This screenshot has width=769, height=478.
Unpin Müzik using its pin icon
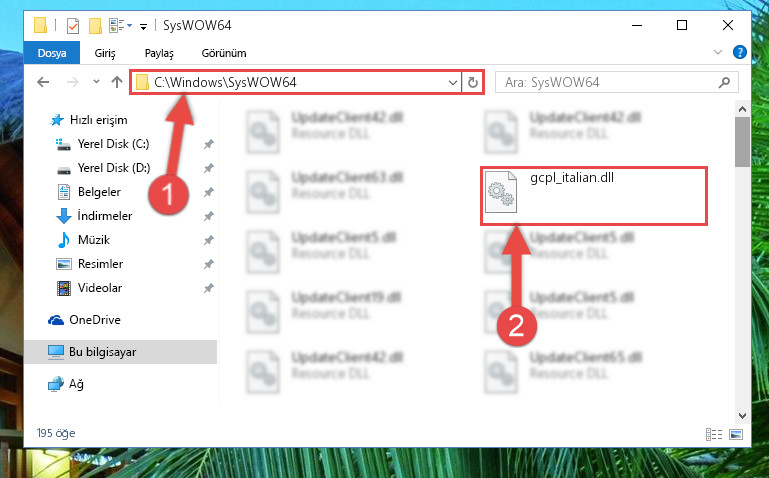(x=209, y=240)
